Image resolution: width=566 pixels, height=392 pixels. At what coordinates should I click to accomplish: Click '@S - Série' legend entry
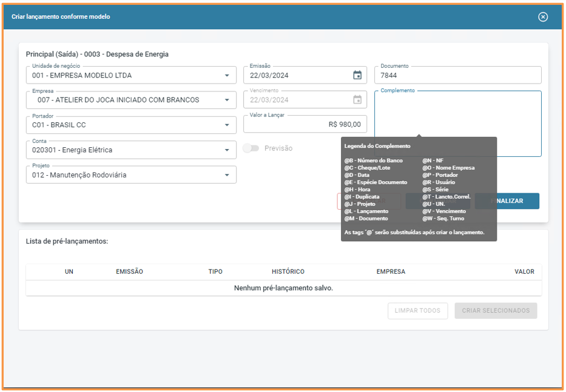[x=436, y=189]
